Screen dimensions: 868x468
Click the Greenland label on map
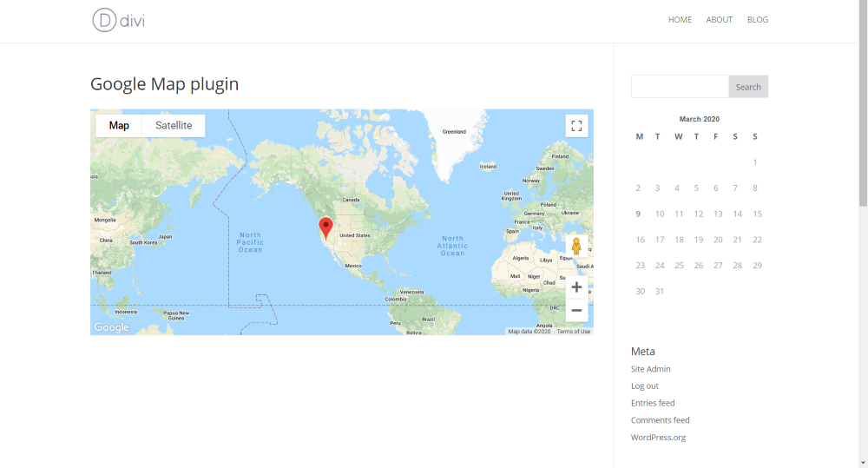454,132
